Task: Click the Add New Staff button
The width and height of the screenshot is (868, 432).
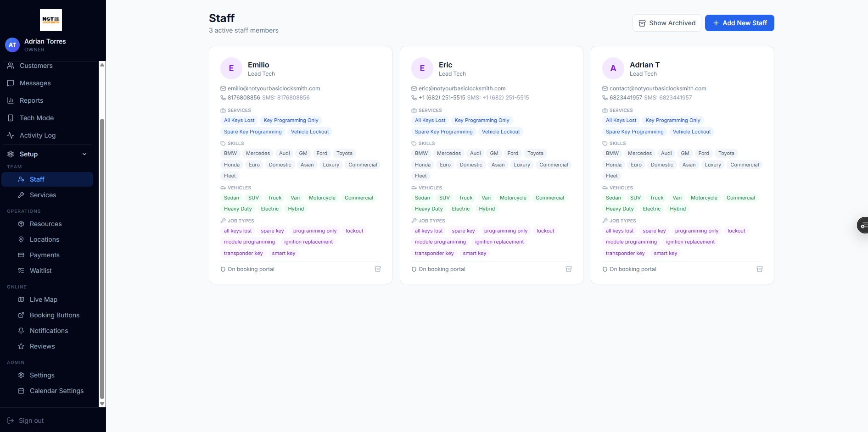Action: pyautogui.click(x=739, y=23)
